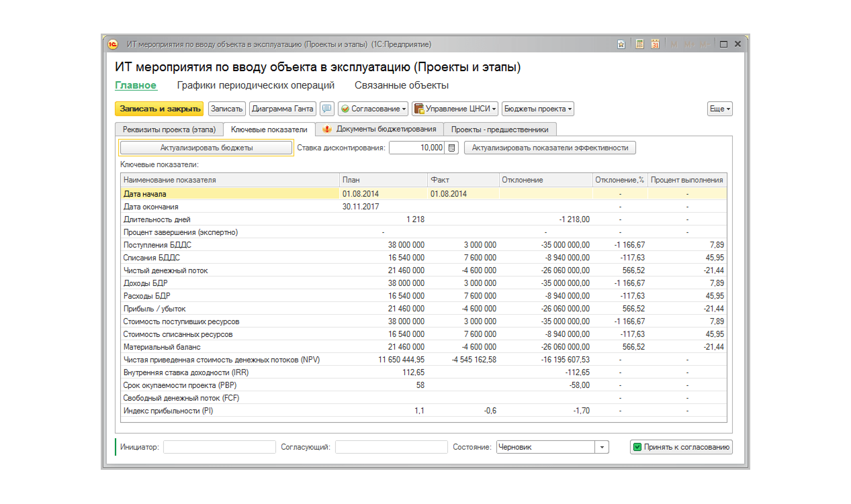Image resolution: width=851 pixels, height=504 pixels.
Task: Open the calculator icon in title bar
Action: pos(639,44)
